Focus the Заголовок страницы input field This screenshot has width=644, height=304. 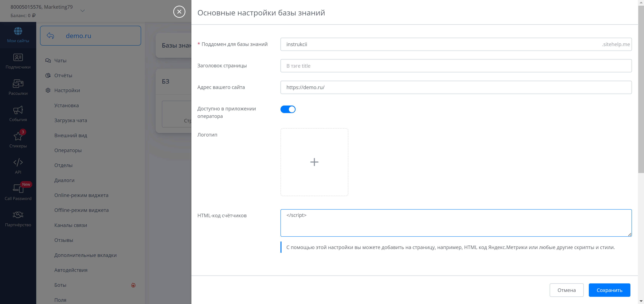click(456, 66)
